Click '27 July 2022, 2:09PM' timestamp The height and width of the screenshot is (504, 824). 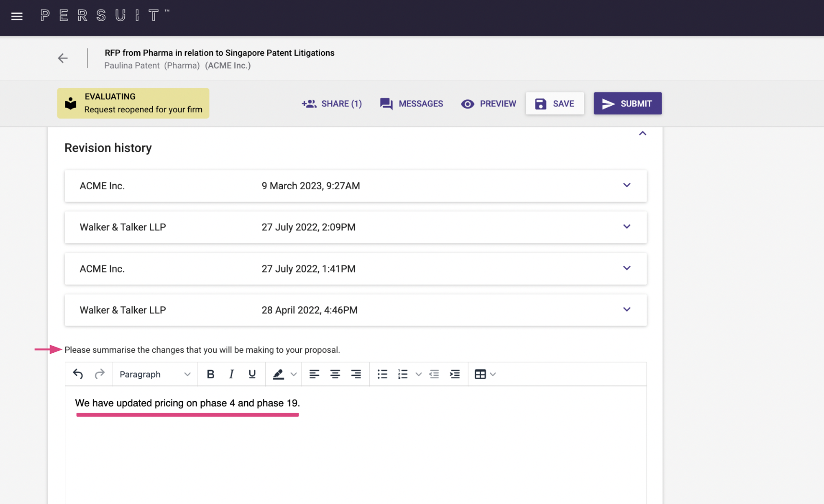click(x=308, y=227)
